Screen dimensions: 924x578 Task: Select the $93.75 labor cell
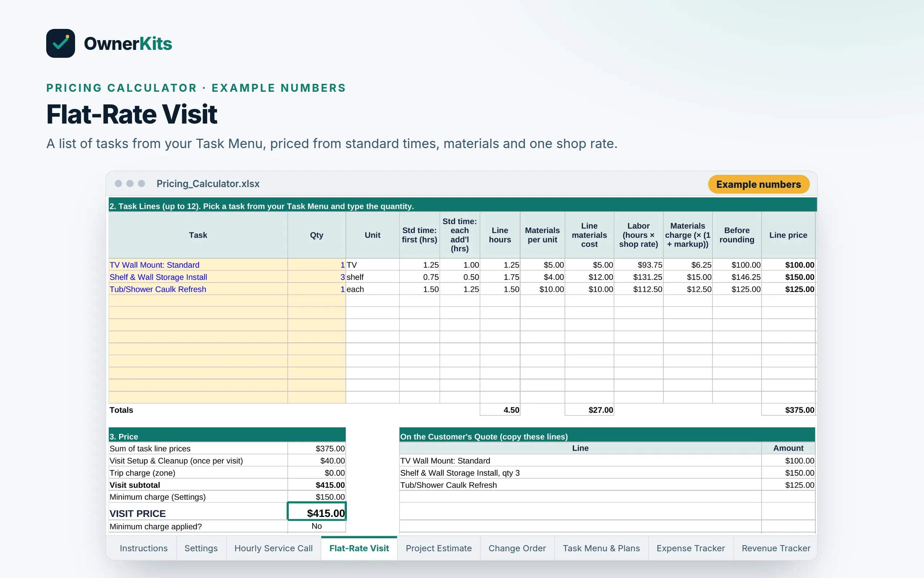point(638,264)
